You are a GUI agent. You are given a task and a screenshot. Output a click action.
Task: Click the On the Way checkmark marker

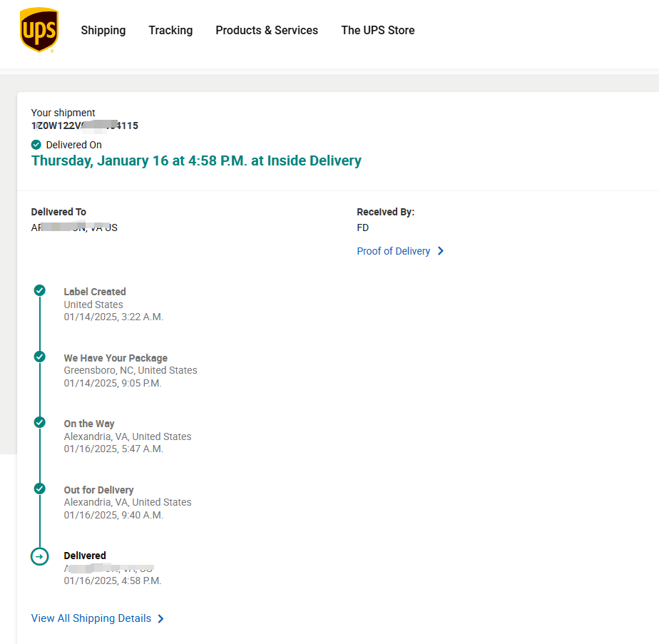[x=39, y=422]
